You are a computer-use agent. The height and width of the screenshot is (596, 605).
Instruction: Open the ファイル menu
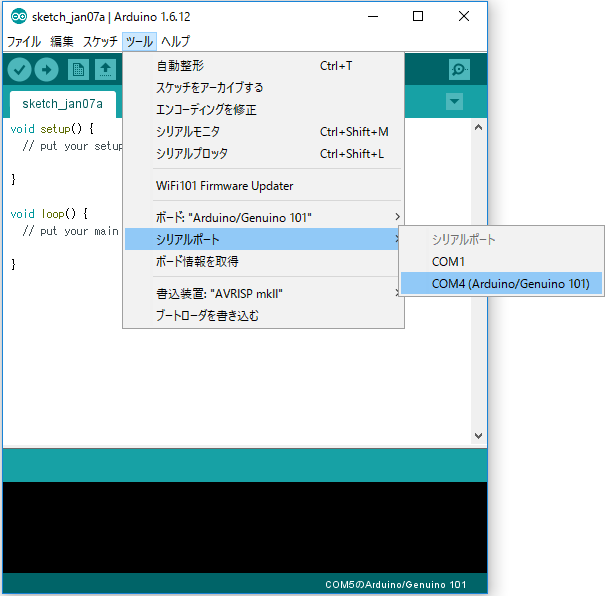click(24, 41)
